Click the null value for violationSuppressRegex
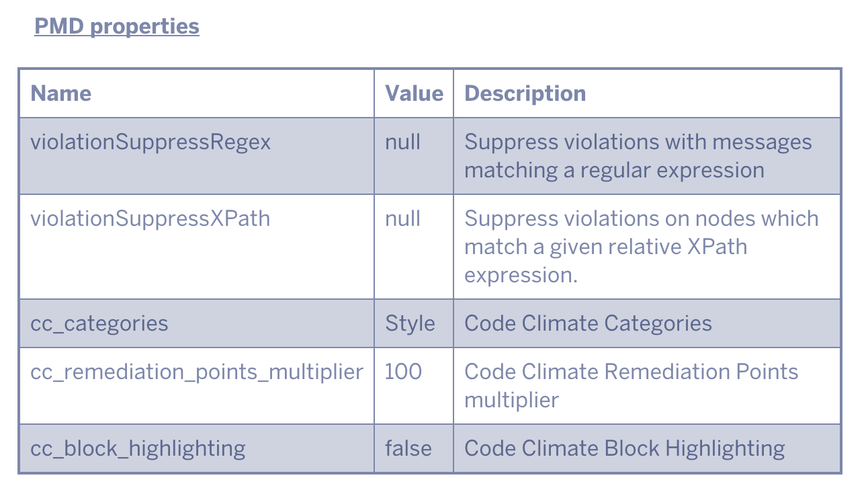 point(403,142)
